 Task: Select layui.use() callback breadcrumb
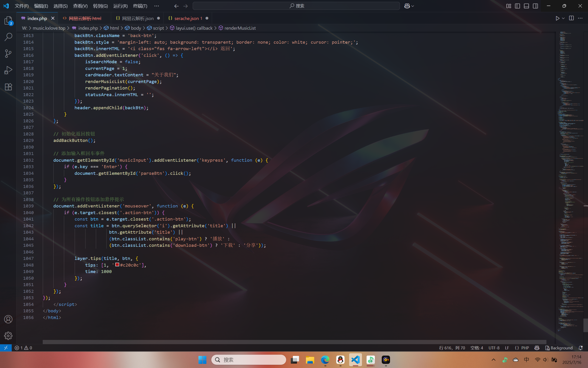point(191,28)
